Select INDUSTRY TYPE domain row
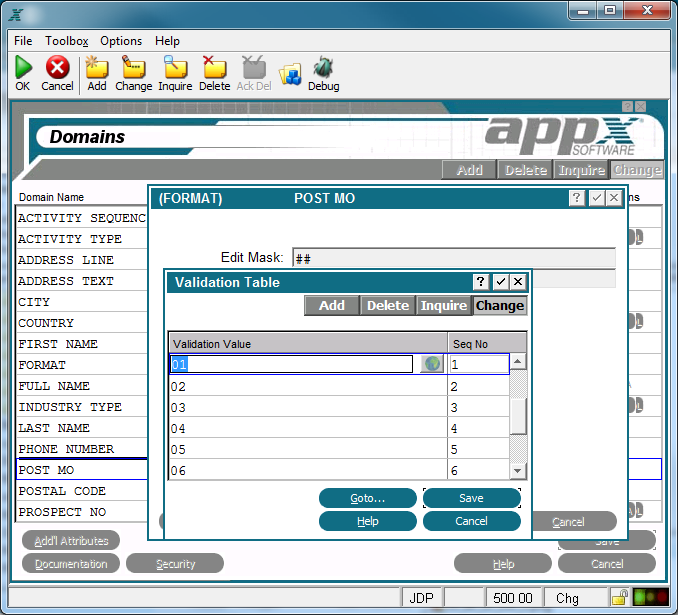 pyautogui.click(x=82, y=407)
